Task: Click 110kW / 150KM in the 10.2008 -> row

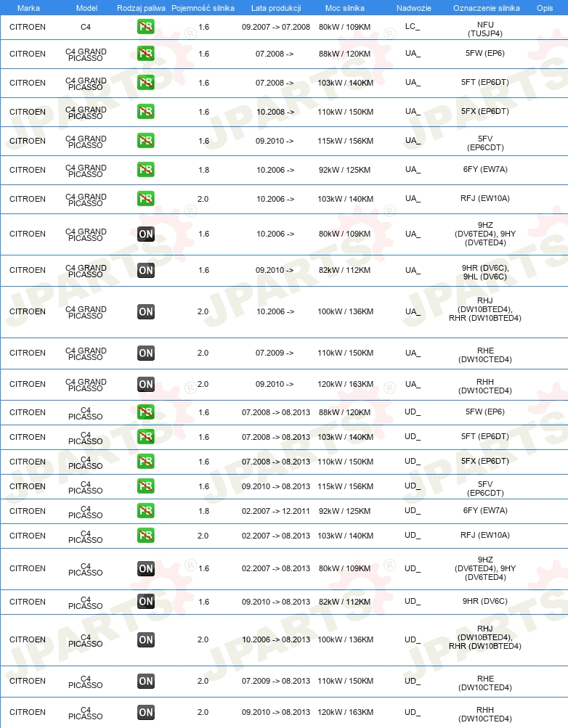Action: [x=345, y=112]
